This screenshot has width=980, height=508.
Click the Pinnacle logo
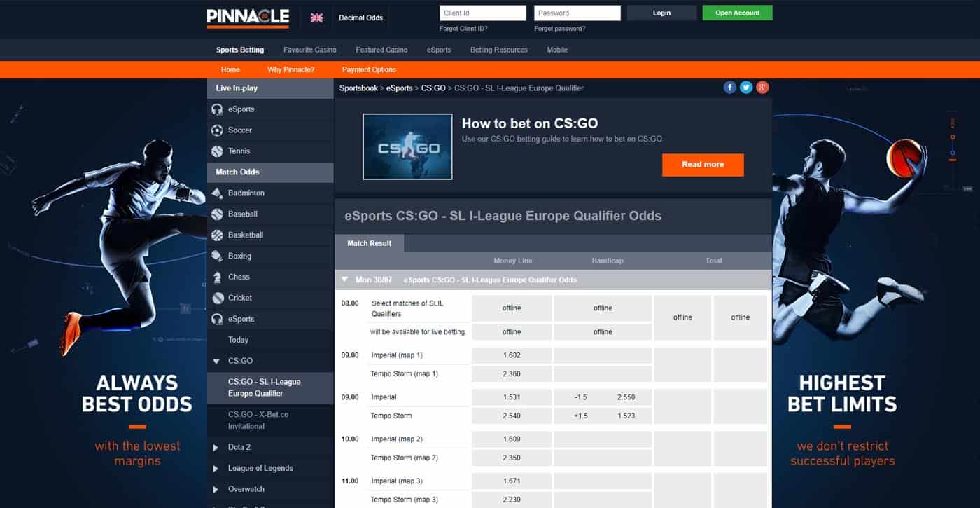[x=248, y=18]
